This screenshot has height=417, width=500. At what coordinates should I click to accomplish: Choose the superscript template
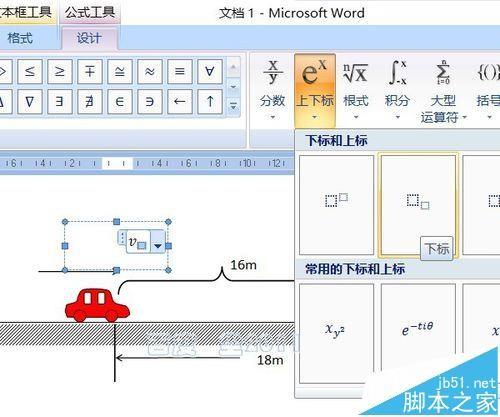point(337,205)
